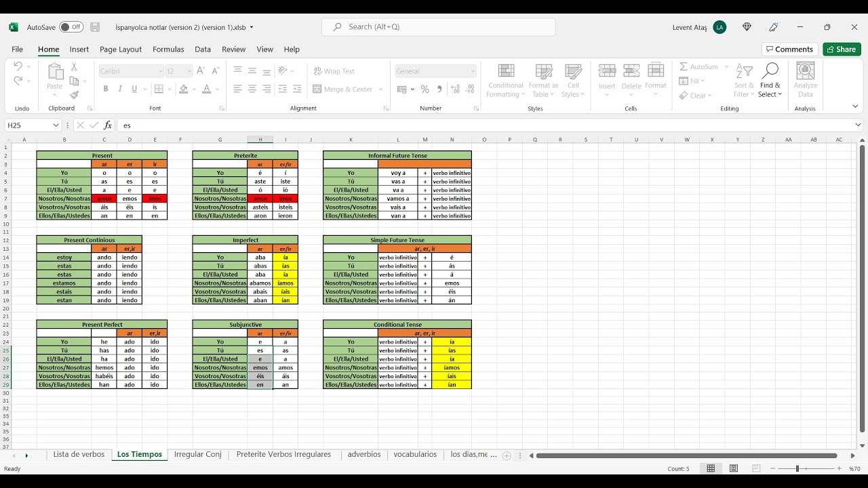Click Merge & Center button
This screenshot has height=488, width=868.
coord(343,89)
